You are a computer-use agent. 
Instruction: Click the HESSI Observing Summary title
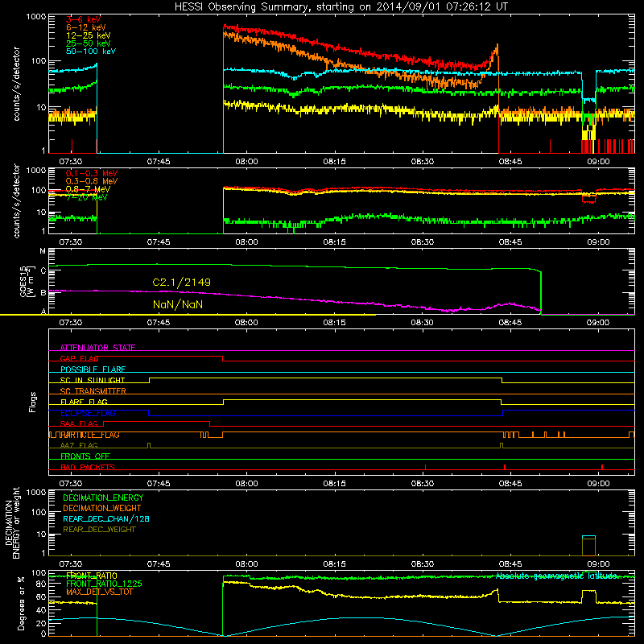pos(341,7)
